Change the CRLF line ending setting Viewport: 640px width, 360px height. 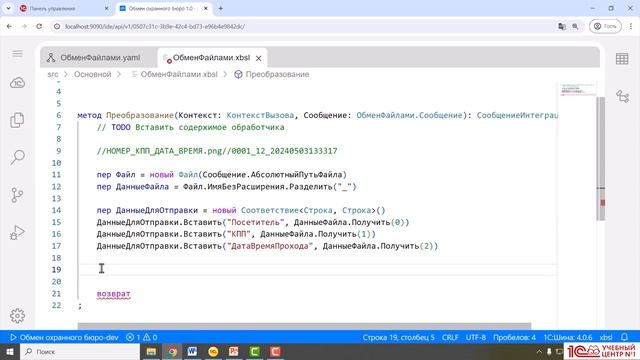point(450,338)
